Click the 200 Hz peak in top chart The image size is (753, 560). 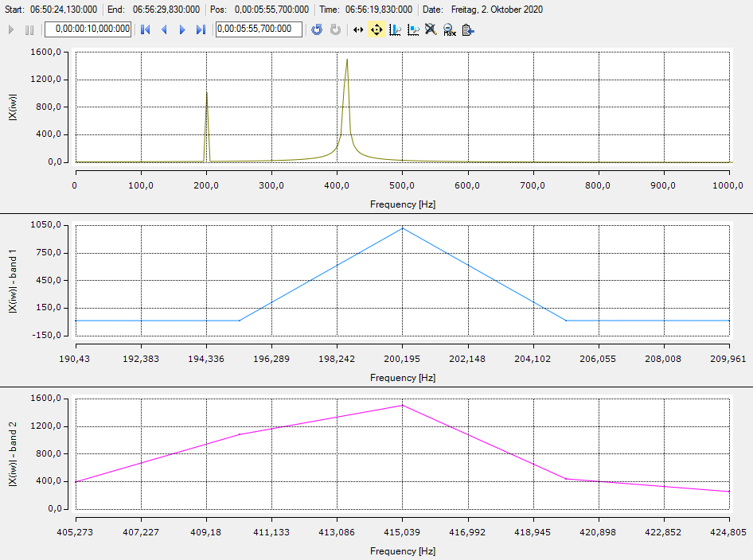206,94
